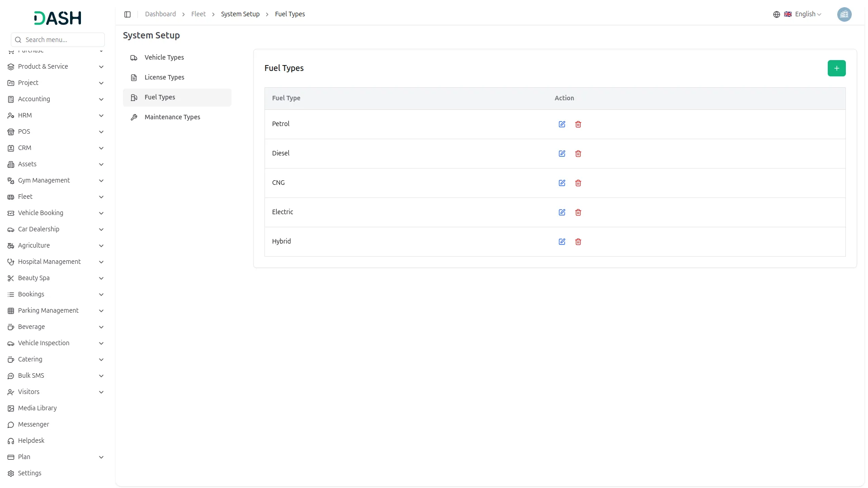Click the edit icon for Petrol

[x=562, y=124]
